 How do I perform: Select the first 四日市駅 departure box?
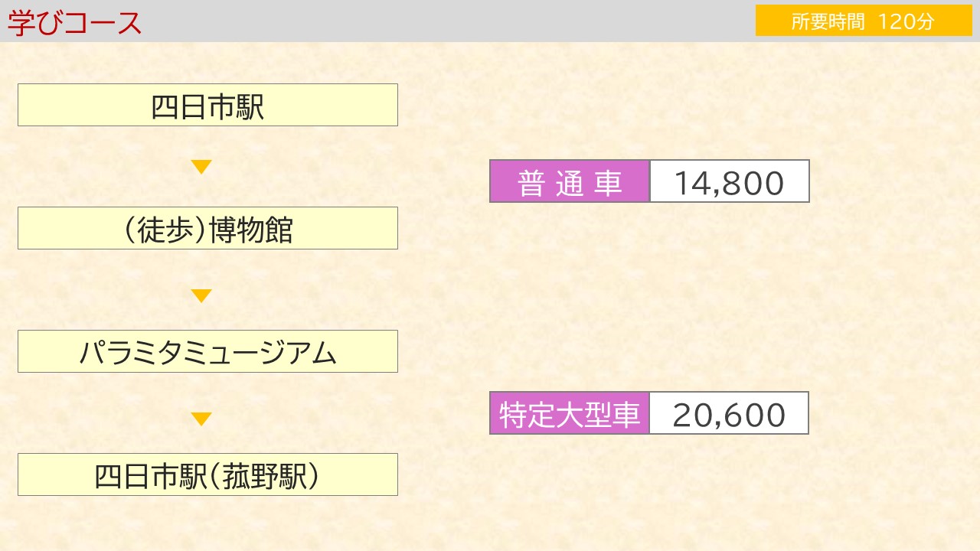point(207,106)
